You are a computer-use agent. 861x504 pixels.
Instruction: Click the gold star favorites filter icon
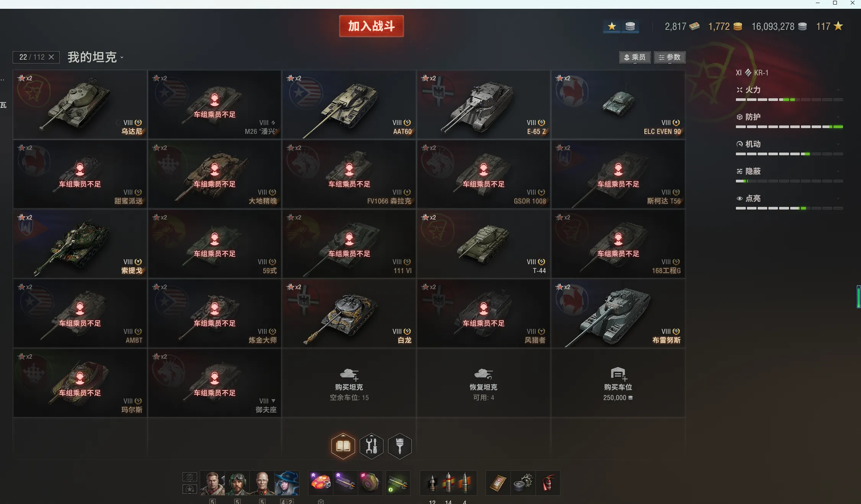tap(612, 26)
